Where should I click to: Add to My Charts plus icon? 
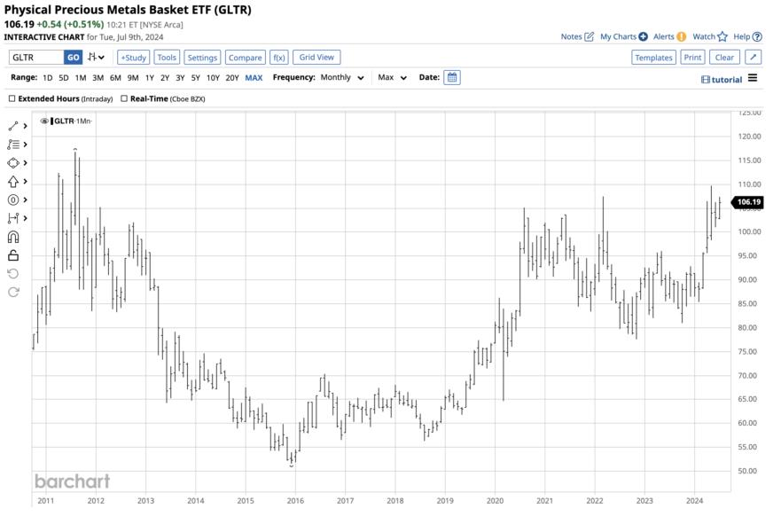(x=643, y=36)
